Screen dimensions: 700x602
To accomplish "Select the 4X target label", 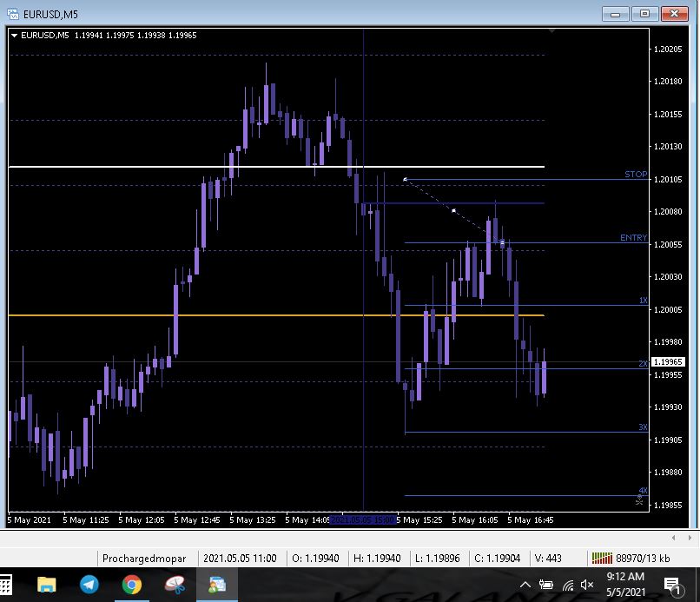I will tap(643, 490).
